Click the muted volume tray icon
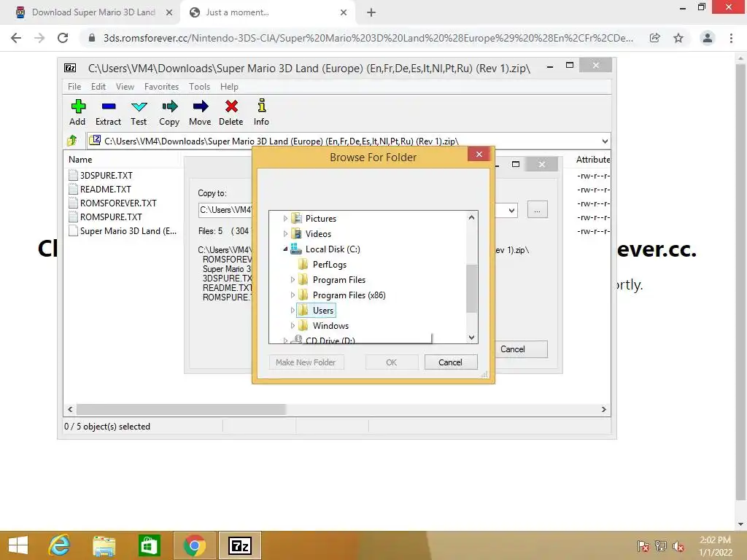This screenshot has width=747, height=560. pos(678,546)
